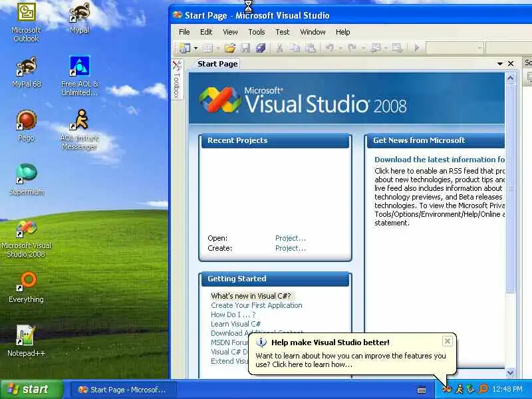This screenshot has width=532, height=399.
Task: Click the Start button
Action: 31,389
